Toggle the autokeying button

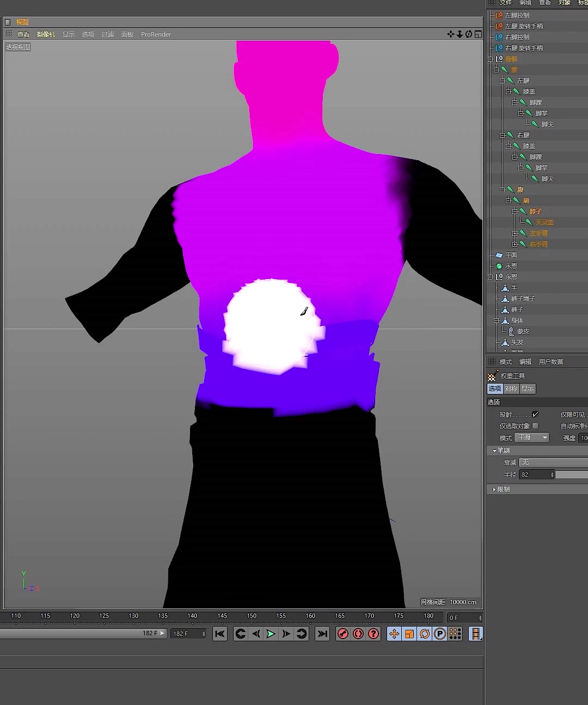358,634
